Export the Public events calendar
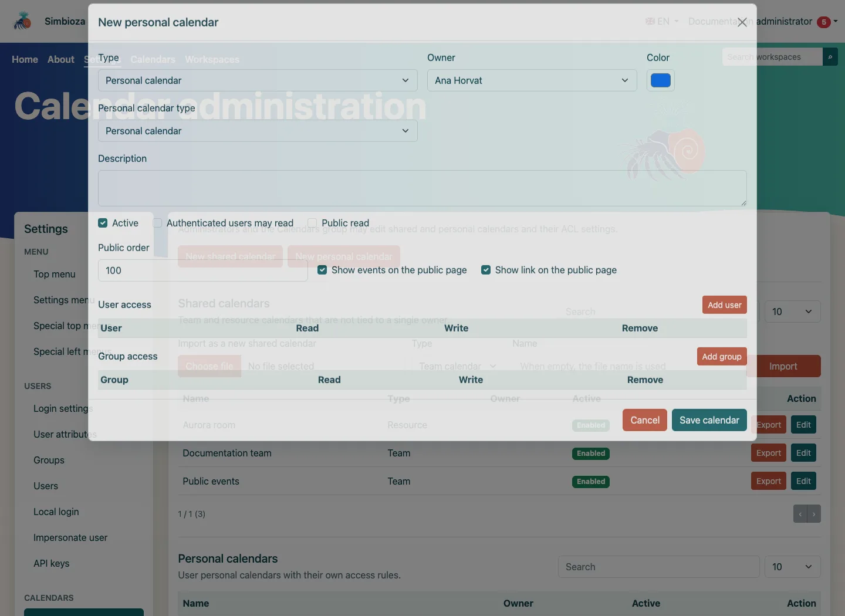Viewport: 845px width, 616px height. pos(768,481)
